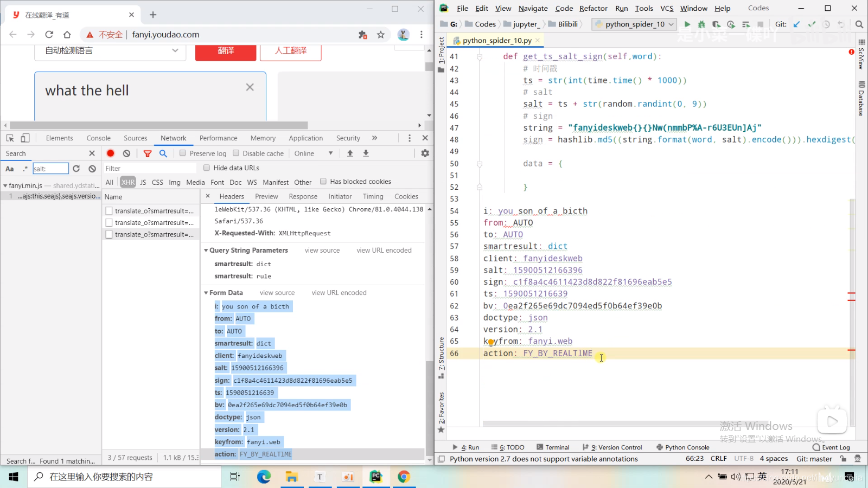Show more DevTools tabs chevron
This screenshot has height=488, width=868.
tap(374, 138)
